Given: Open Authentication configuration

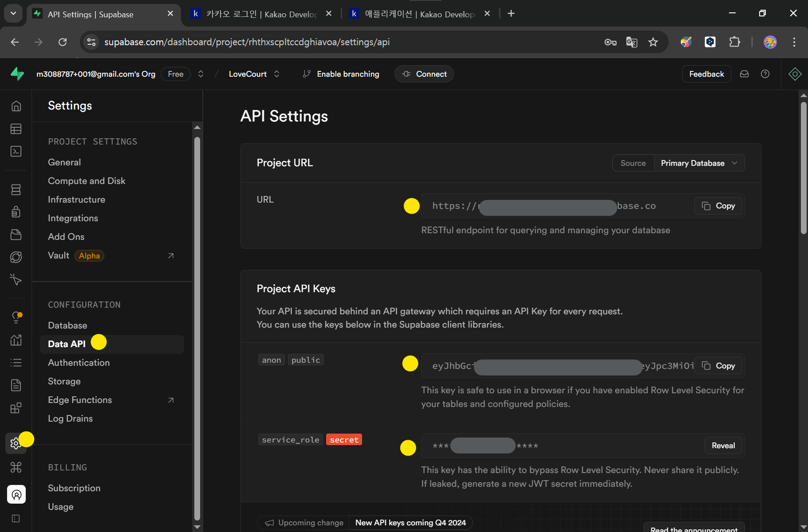Looking at the screenshot, I should pos(79,363).
